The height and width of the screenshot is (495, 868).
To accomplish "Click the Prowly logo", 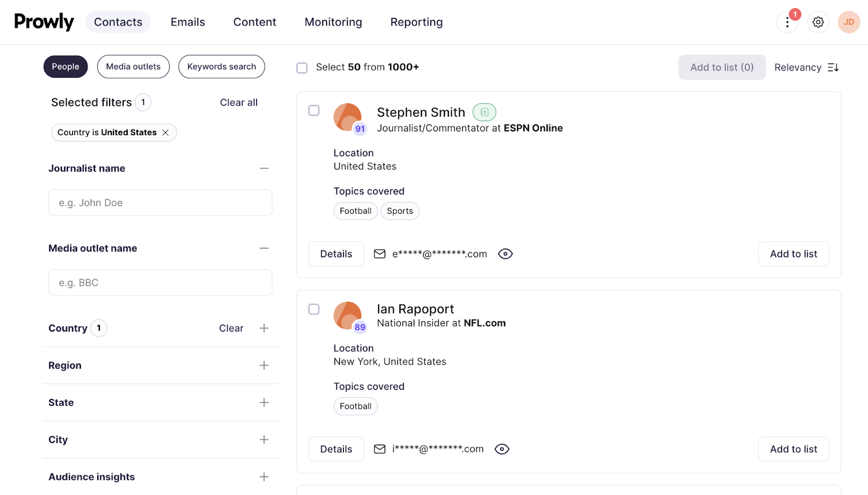I will (43, 22).
